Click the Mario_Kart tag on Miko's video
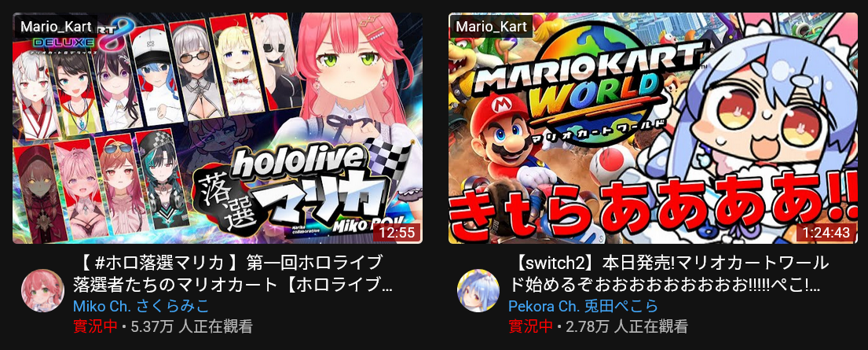Image resolution: width=868 pixels, height=350 pixels. 56,26
